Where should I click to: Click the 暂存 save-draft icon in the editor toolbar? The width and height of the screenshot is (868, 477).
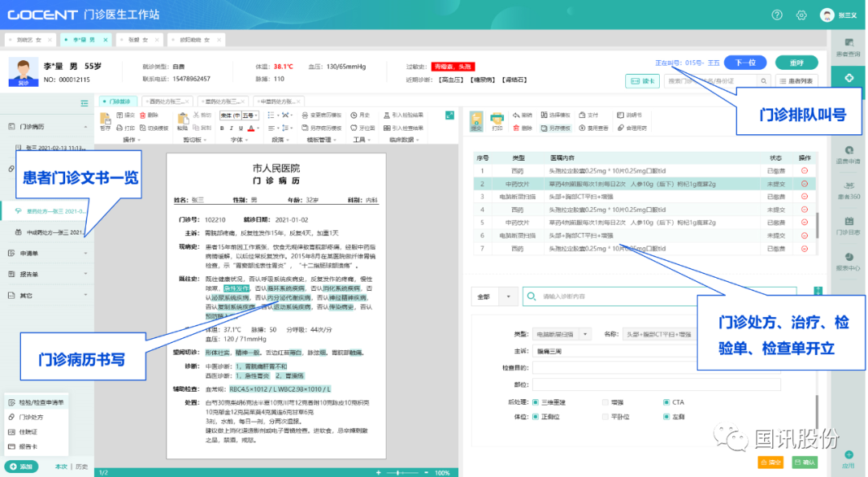[105, 118]
